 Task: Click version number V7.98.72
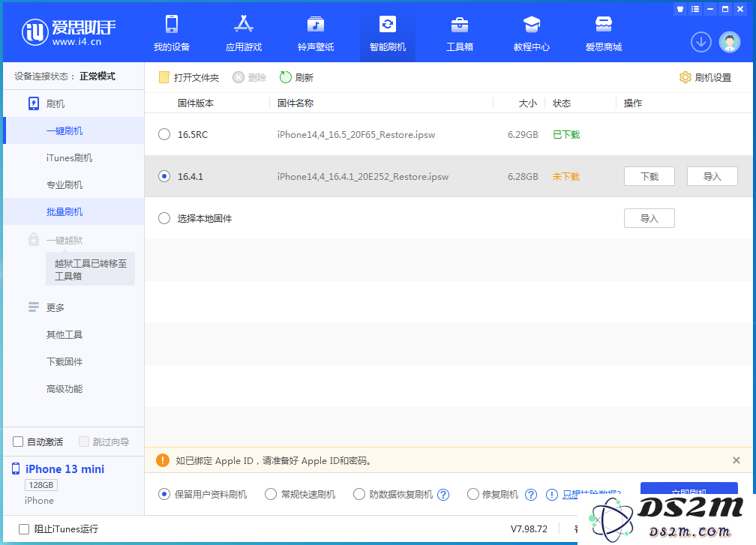pos(529,529)
